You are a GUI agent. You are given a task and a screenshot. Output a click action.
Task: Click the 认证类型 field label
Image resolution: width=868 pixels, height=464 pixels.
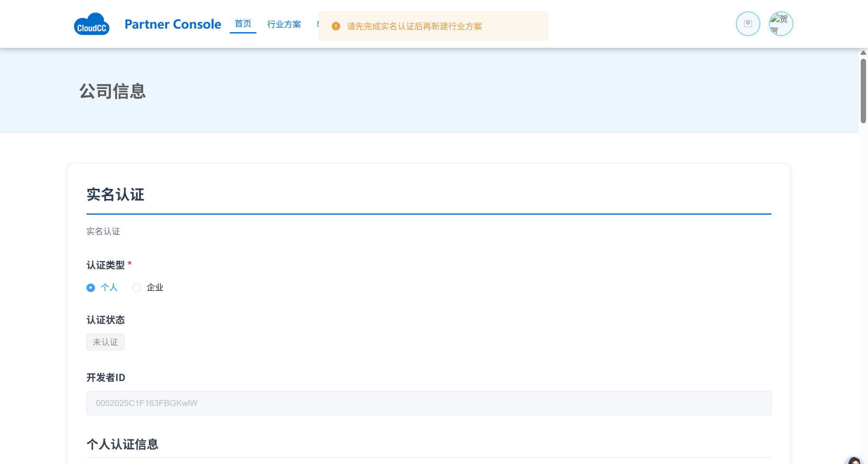[105, 265]
